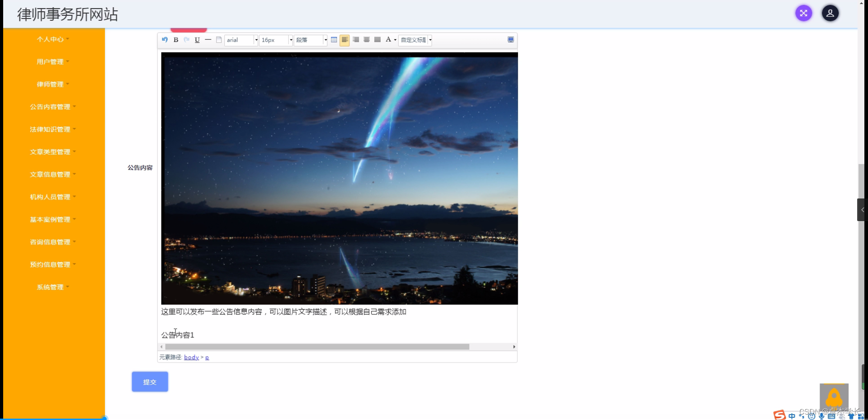Click the undo icon in editor toolbar
Viewport: 868px width, 420px height.
(165, 40)
